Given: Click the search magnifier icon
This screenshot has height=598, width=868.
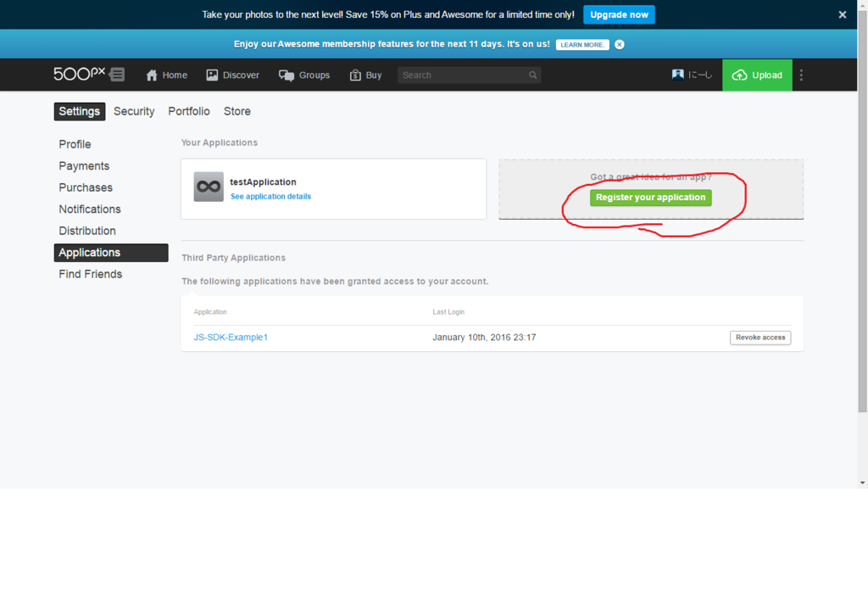Looking at the screenshot, I should pyautogui.click(x=532, y=75).
